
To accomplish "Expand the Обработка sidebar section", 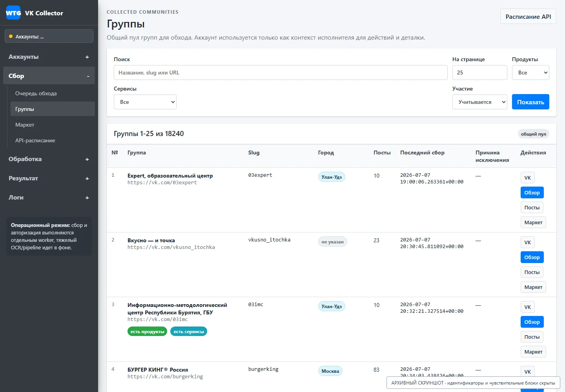I will pos(49,159).
